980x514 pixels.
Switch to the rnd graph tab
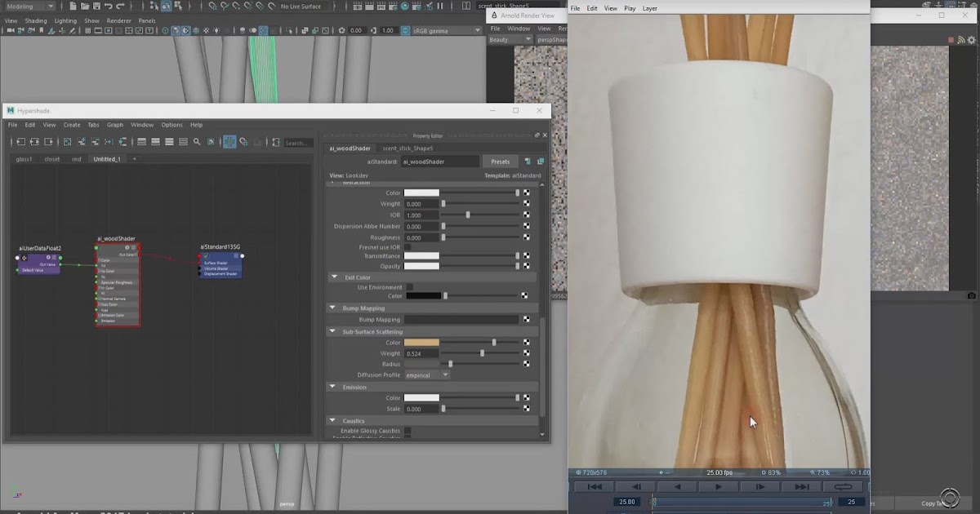click(x=77, y=159)
